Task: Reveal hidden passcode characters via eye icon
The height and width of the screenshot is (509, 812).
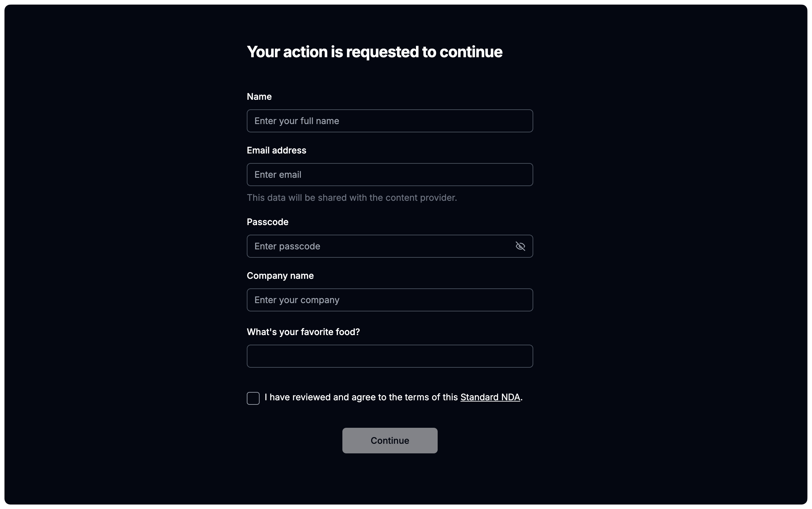Action: (520, 246)
